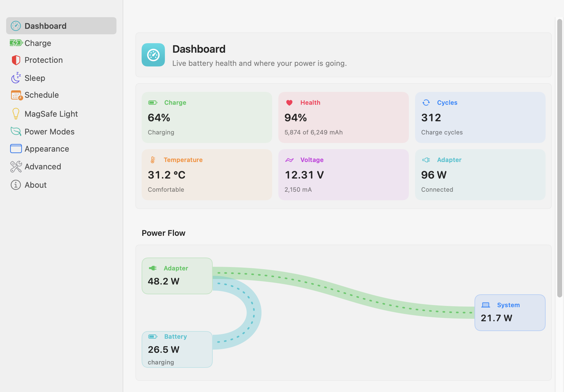
Task: Click the battery icon in Charge card
Action: coord(153,103)
